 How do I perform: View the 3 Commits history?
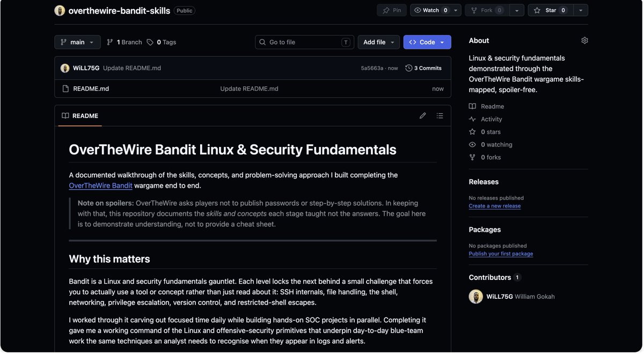[x=423, y=68]
